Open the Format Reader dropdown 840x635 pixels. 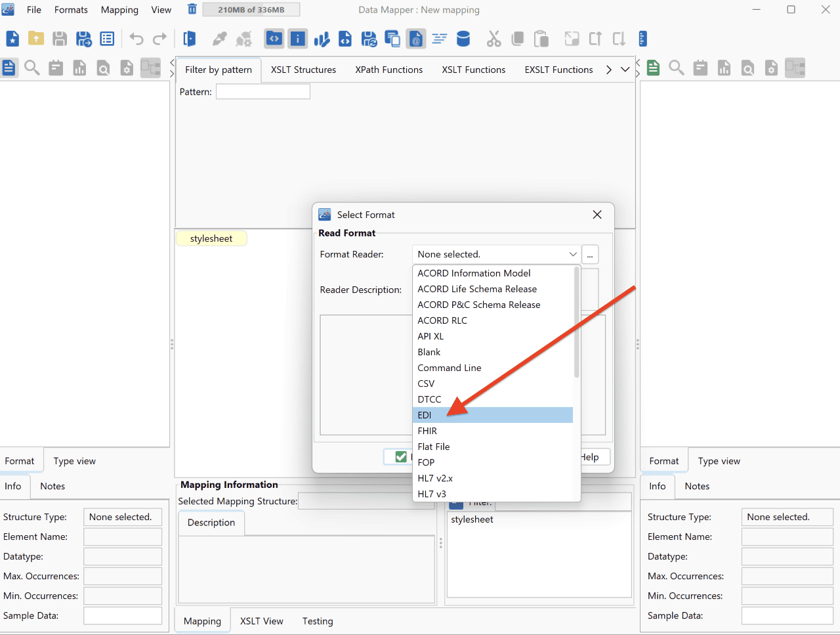click(x=496, y=254)
